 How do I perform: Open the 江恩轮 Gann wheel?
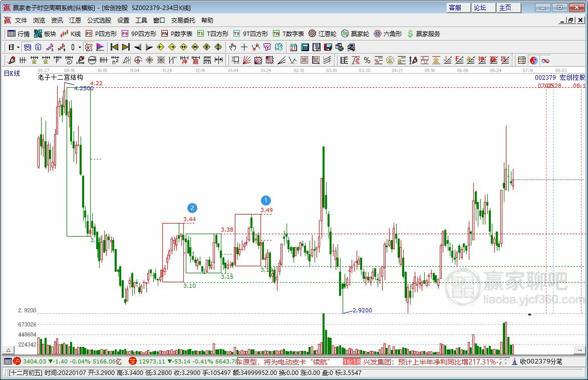pyautogui.click(x=323, y=34)
